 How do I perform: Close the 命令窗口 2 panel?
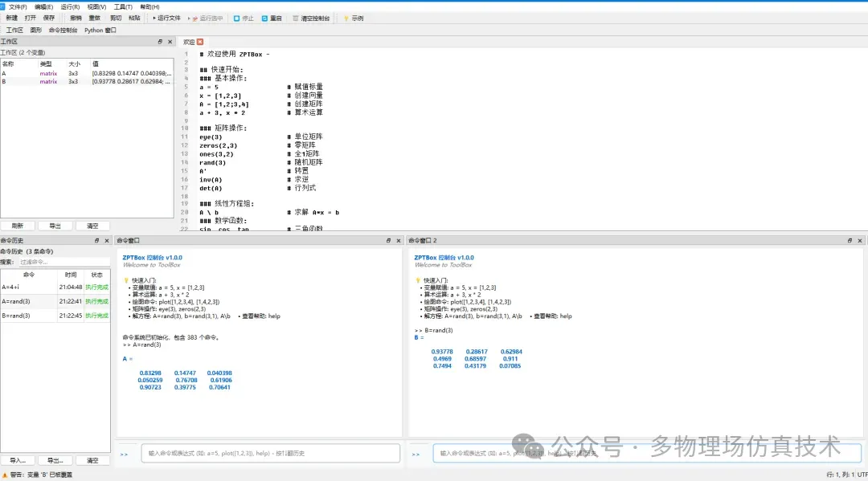860,241
